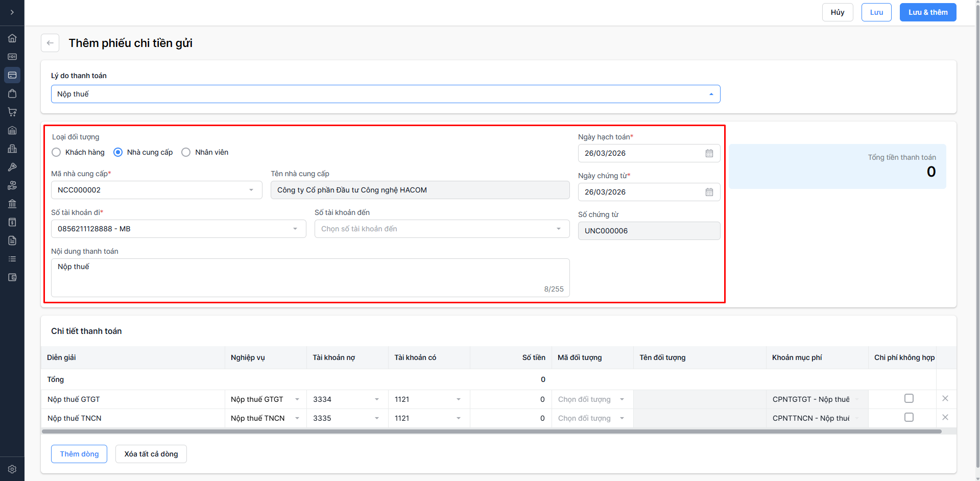Select the Nhân viên radio option
The width and height of the screenshot is (980, 481).
coord(186,152)
